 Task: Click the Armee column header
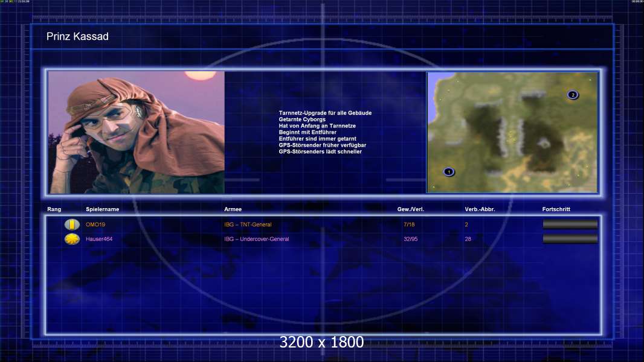(x=233, y=209)
